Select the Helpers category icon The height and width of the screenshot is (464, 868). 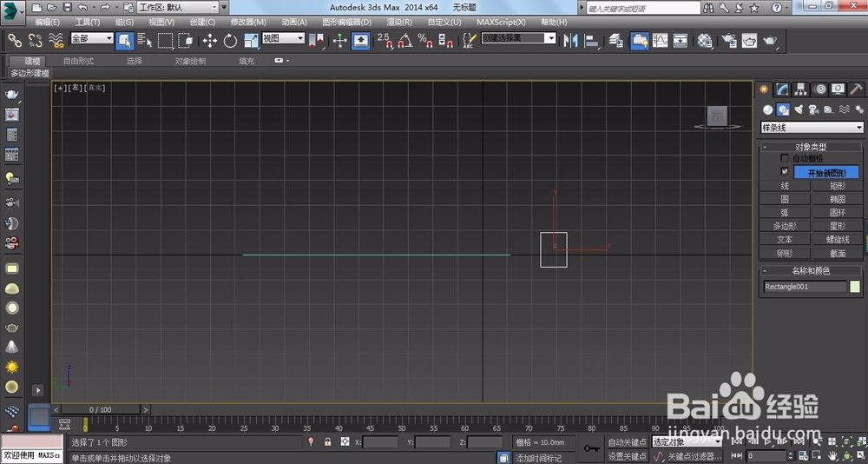pyautogui.click(x=829, y=109)
